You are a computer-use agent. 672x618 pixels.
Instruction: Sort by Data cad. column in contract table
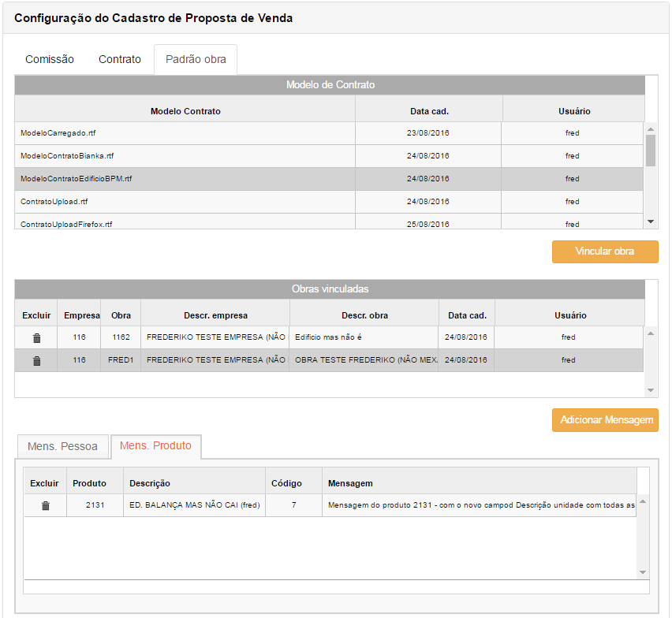tap(429, 111)
